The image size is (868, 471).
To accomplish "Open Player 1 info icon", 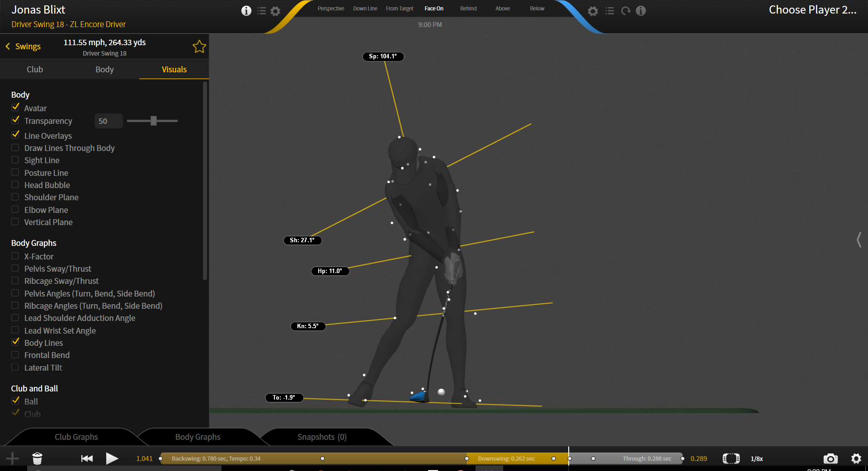I will tap(246, 11).
